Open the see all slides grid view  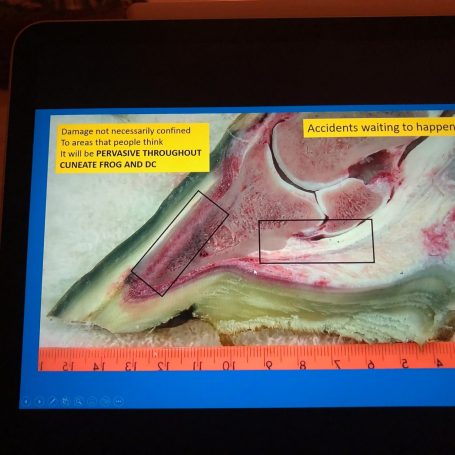pos(66,401)
